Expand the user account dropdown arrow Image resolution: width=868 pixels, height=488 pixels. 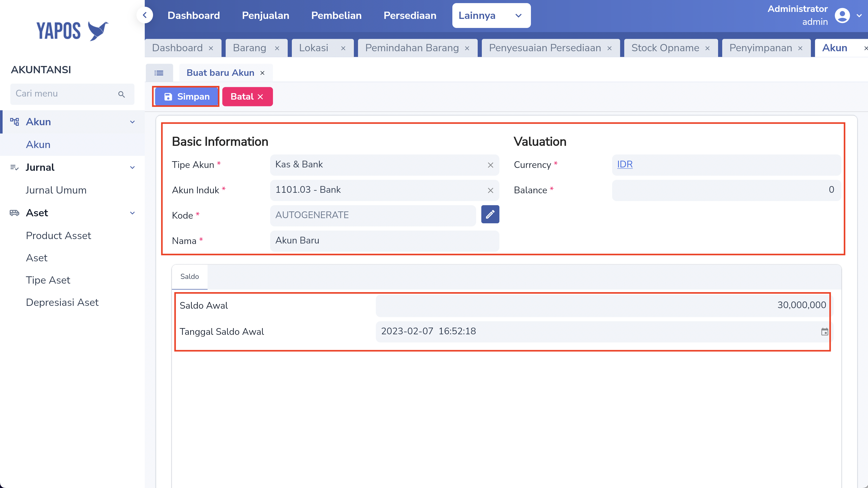859,16
